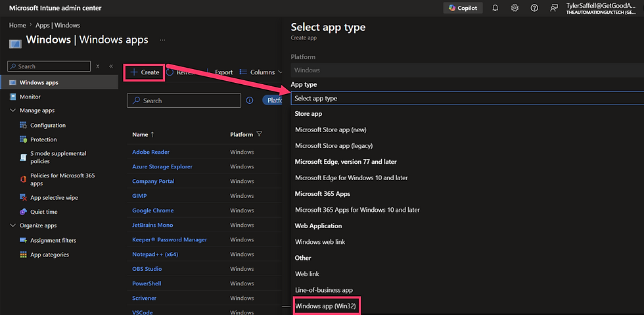Clear the sidebar search with X
The image size is (644, 315).
click(98, 66)
